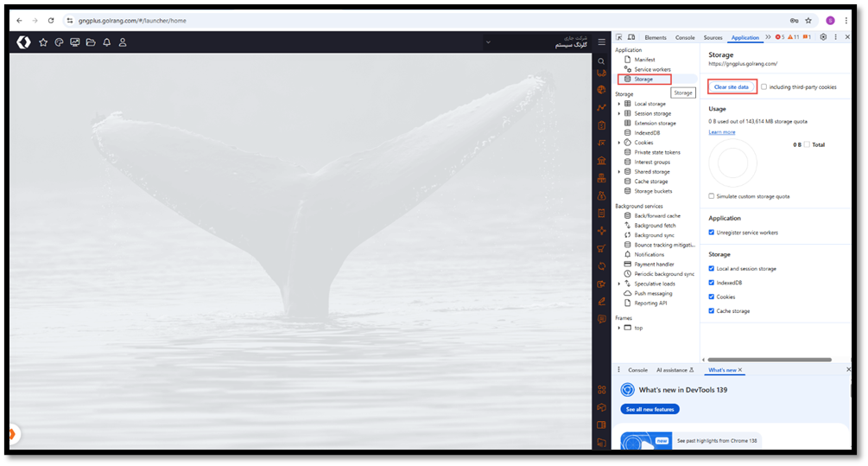This screenshot has width=868, height=466.
Task: Open the notifications bell in the app header
Action: 106,42
